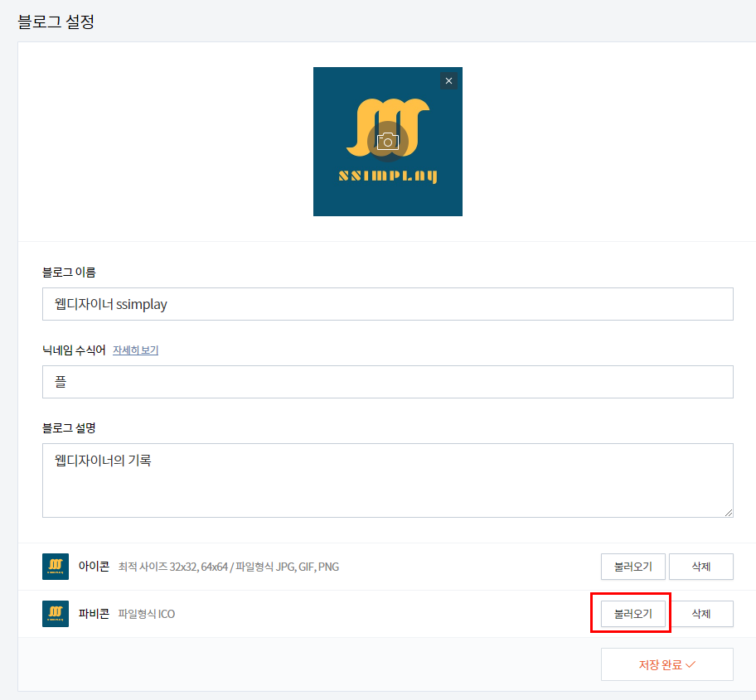
Task: Click the 파비콘 preview thumbnail
Action: tap(56, 614)
